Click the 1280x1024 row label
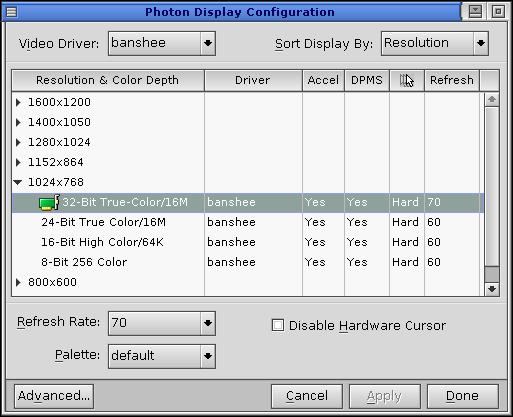Image resolution: width=513 pixels, height=417 pixels. tap(59, 142)
